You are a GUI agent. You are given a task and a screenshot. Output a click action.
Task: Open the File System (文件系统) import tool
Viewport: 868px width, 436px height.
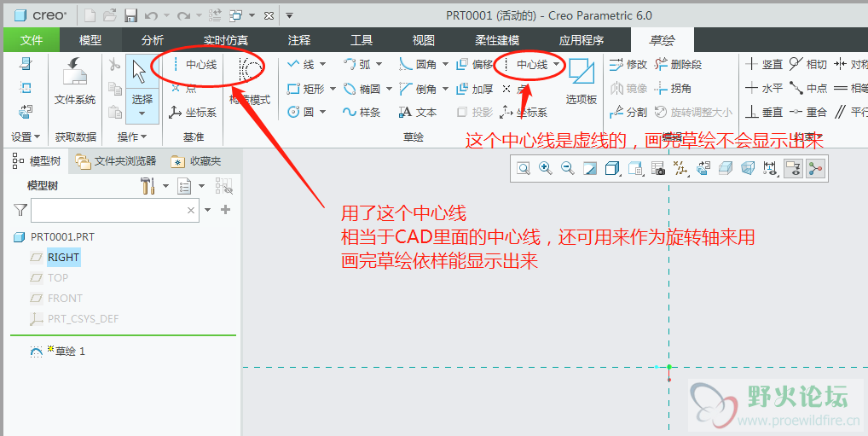(x=75, y=81)
